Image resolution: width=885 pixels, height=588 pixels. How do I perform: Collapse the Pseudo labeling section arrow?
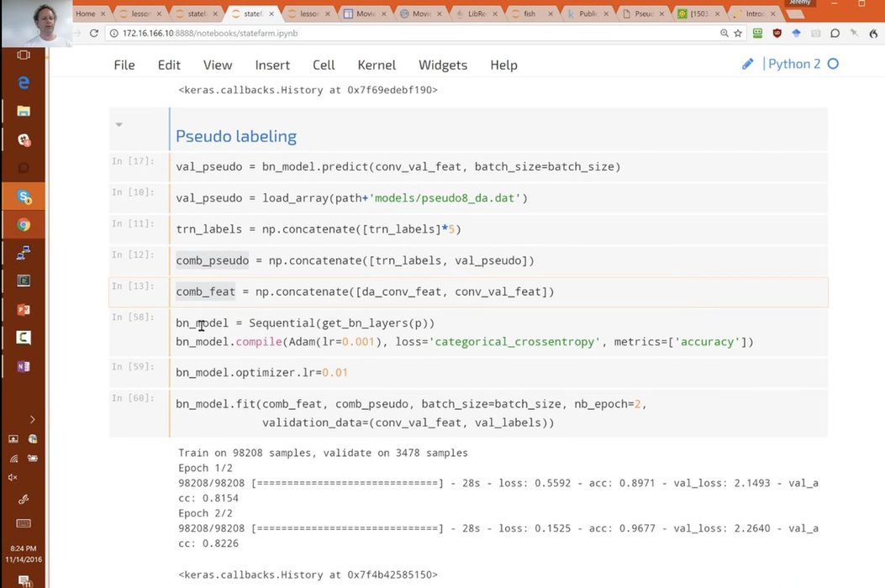point(119,125)
